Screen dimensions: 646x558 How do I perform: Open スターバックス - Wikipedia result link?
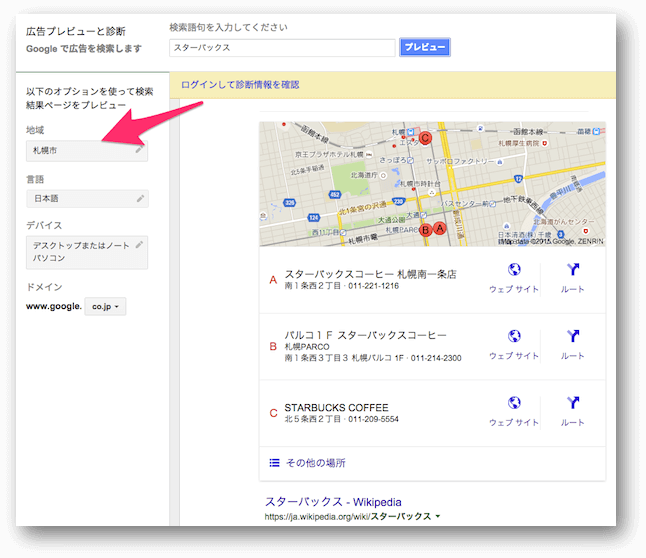[333, 502]
